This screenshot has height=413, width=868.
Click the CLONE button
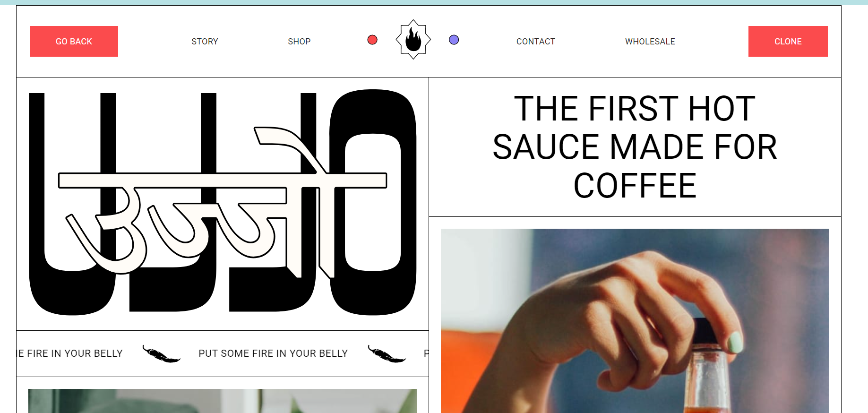click(x=788, y=41)
